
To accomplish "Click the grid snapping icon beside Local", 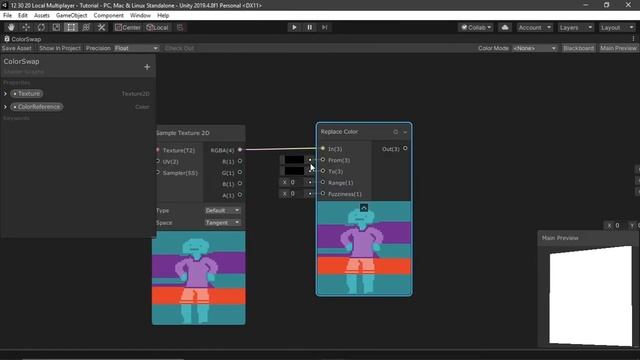I will point(180,27).
